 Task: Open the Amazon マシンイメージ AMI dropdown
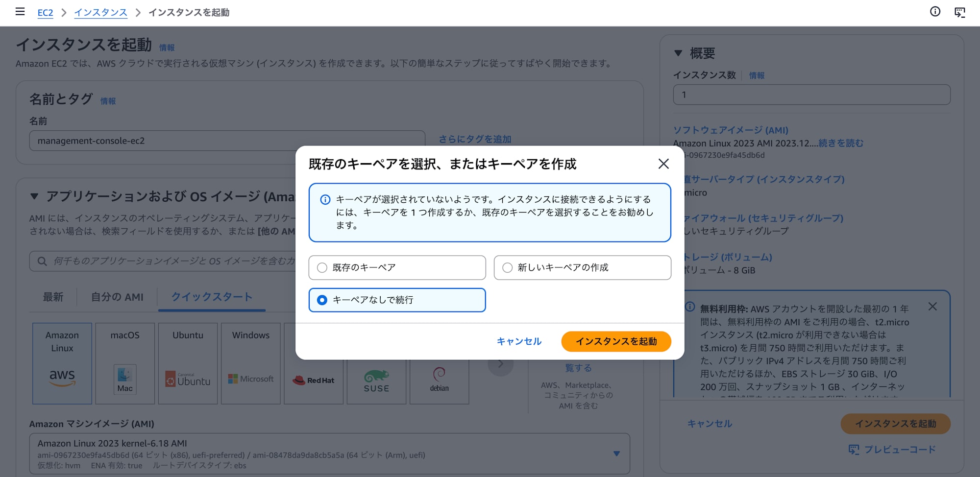tap(329, 454)
